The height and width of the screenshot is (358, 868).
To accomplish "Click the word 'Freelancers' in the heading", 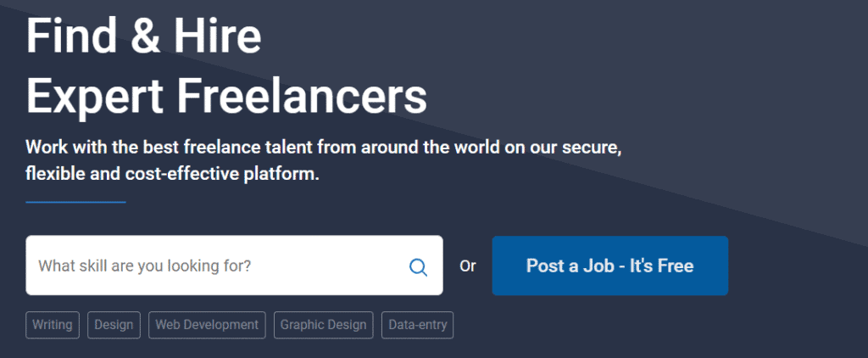I will (303, 97).
